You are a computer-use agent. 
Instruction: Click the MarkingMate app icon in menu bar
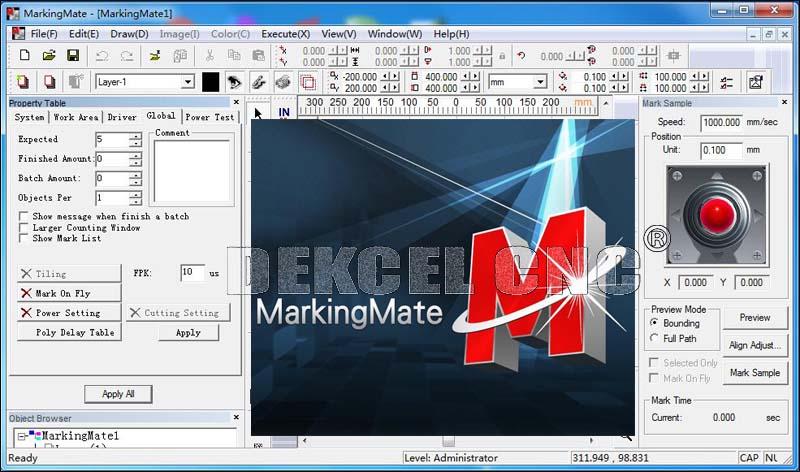point(18,34)
